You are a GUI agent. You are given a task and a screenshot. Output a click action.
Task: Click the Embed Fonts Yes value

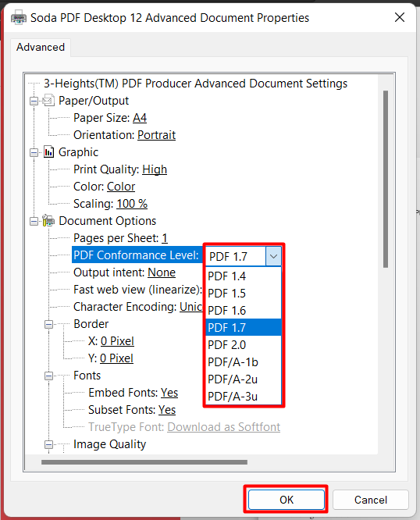pos(169,393)
